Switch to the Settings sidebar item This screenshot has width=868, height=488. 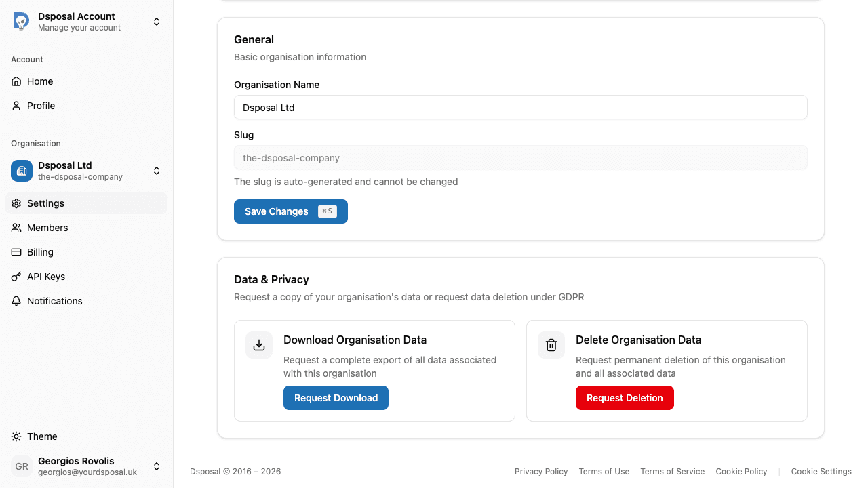coord(45,203)
